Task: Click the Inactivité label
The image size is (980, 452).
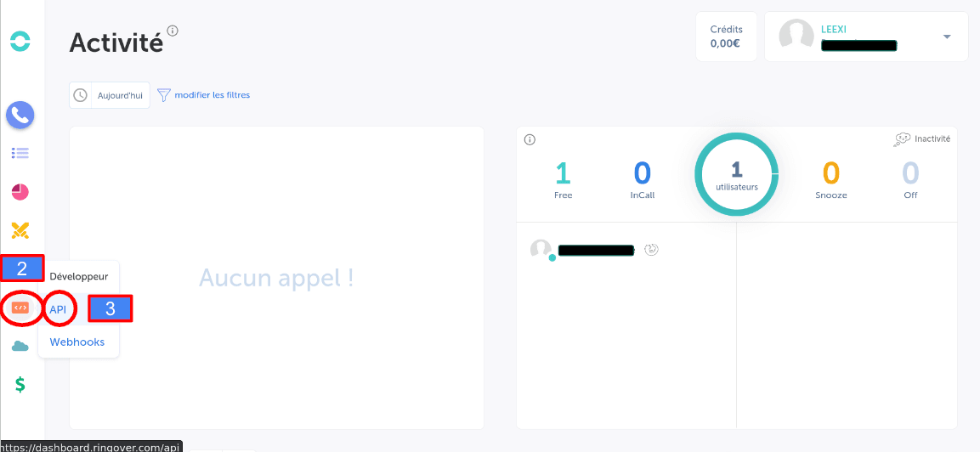Action: coord(932,138)
